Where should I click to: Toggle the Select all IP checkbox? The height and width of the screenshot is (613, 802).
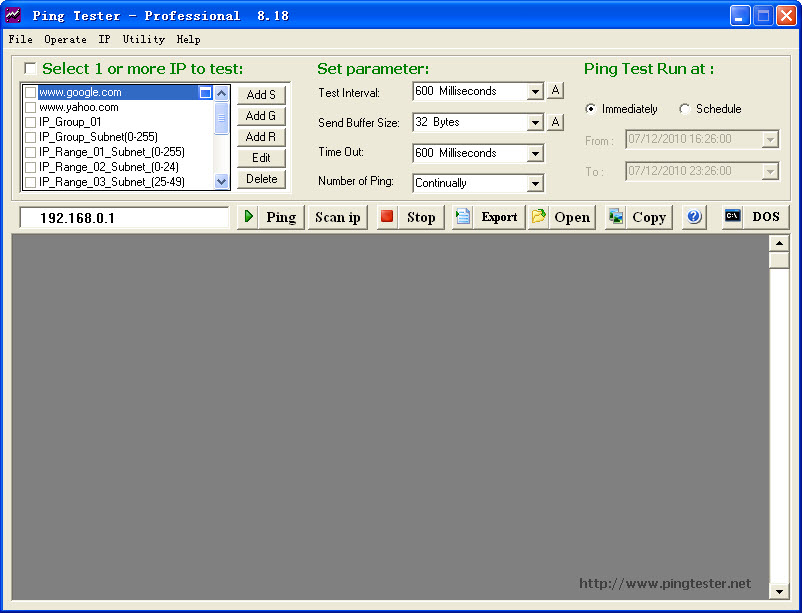(30, 69)
